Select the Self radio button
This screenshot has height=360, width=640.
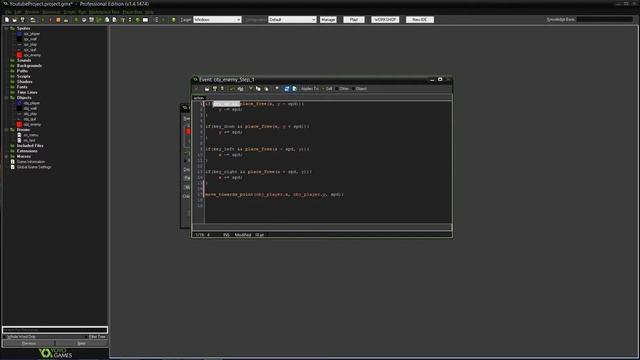(x=324, y=89)
